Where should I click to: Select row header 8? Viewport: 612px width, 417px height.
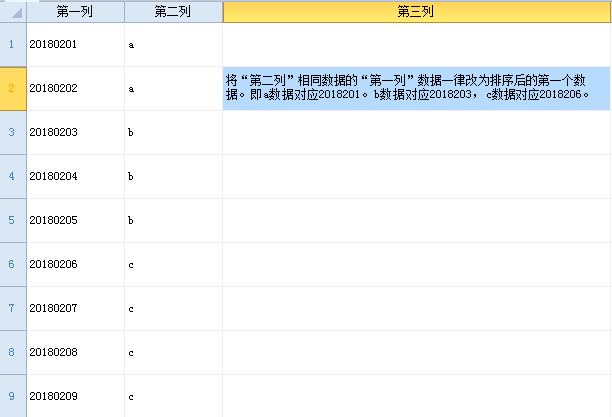[x=13, y=353]
